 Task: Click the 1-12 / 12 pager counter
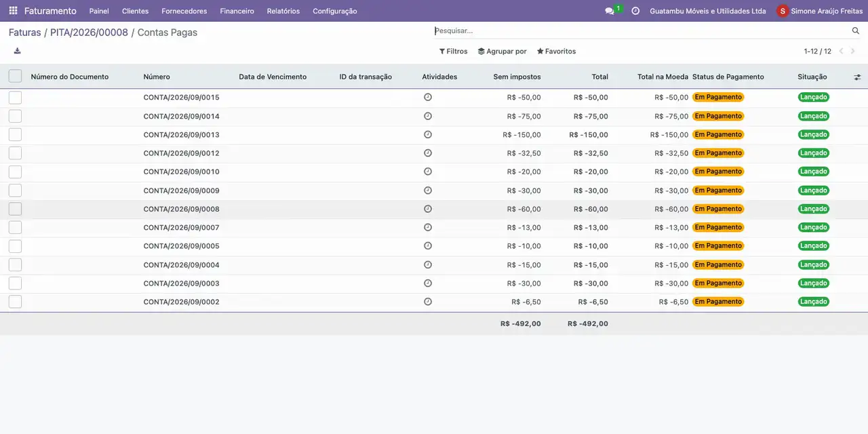pos(817,51)
